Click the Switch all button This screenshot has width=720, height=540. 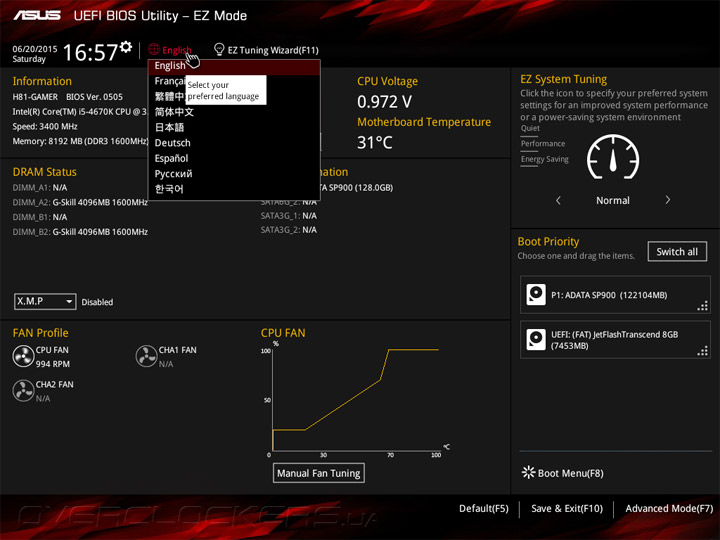click(677, 252)
